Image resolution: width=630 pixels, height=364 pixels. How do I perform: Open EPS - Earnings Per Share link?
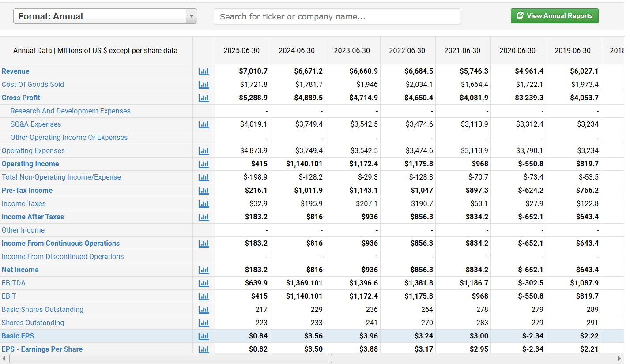(42, 349)
